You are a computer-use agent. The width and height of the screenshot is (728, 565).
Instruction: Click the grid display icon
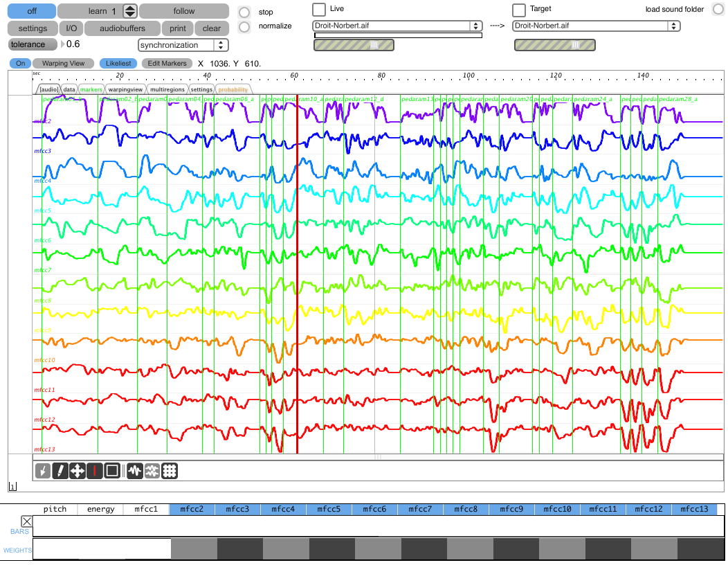170,471
